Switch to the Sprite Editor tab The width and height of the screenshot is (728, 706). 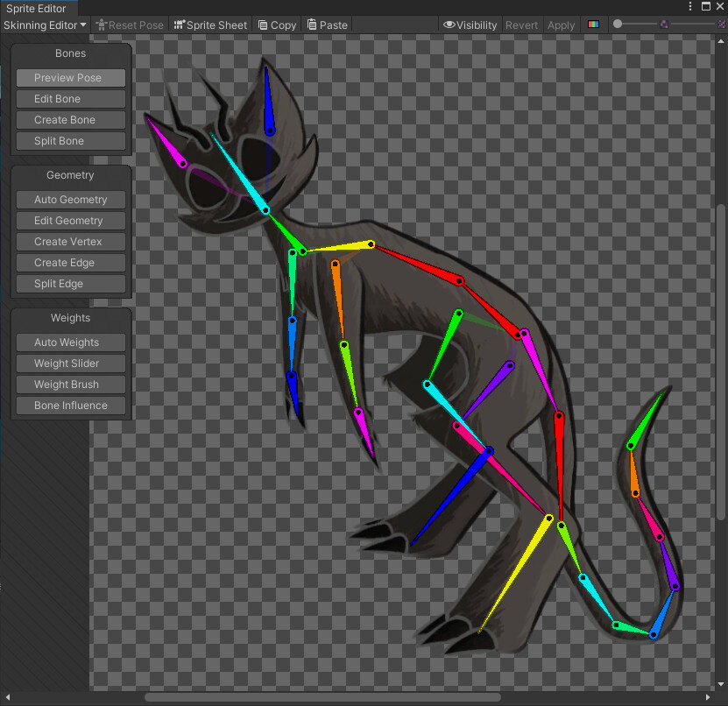[x=35, y=8]
